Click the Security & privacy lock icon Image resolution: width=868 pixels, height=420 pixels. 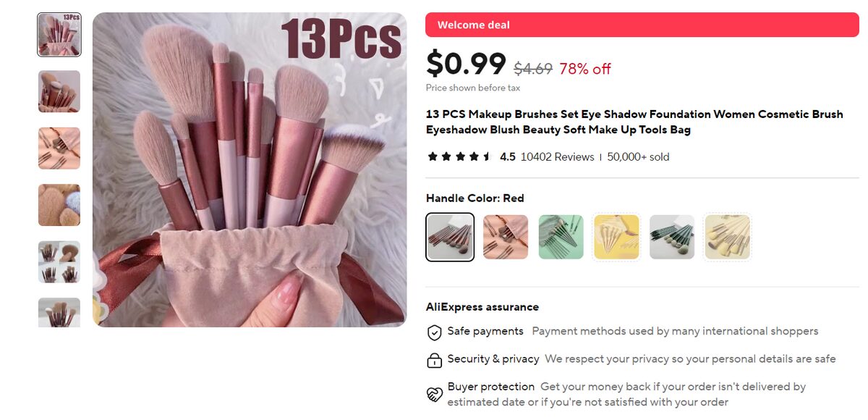tap(435, 359)
